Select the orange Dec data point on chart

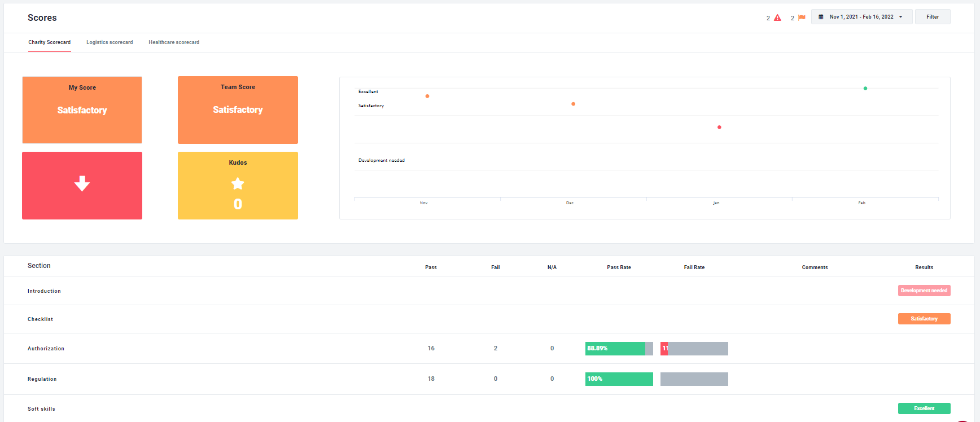coord(573,104)
